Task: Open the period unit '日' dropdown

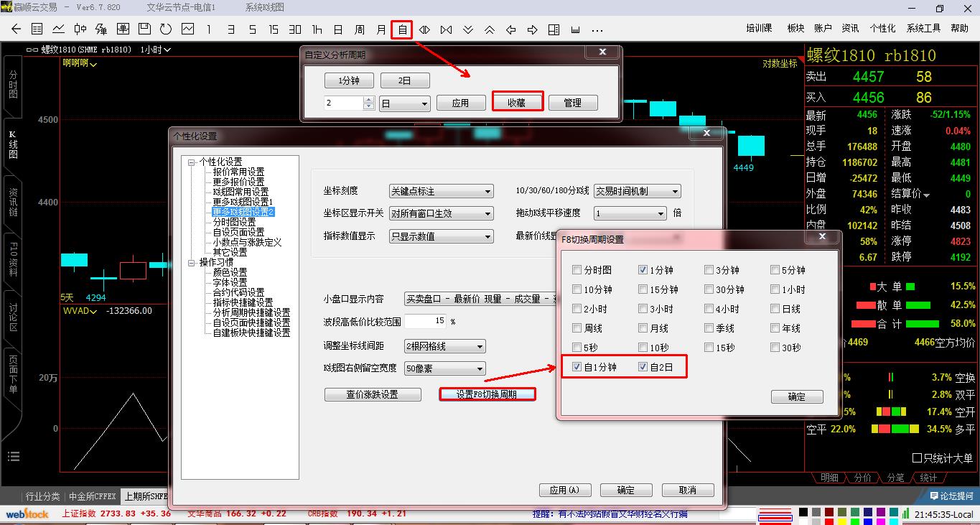Action: (x=404, y=103)
